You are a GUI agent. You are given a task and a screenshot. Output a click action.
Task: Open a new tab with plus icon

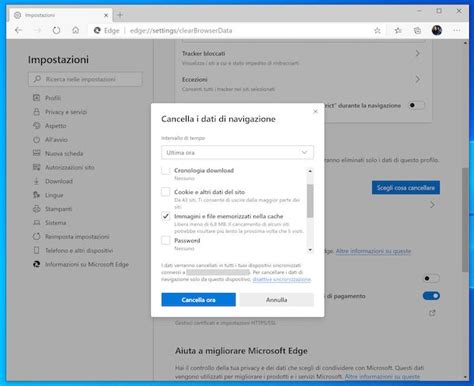click(x=120, y=15)
